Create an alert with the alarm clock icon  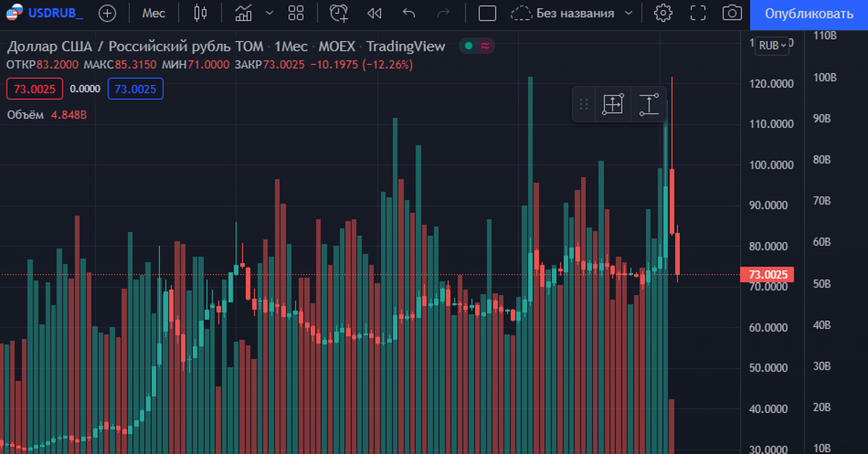tap(338, 13)
